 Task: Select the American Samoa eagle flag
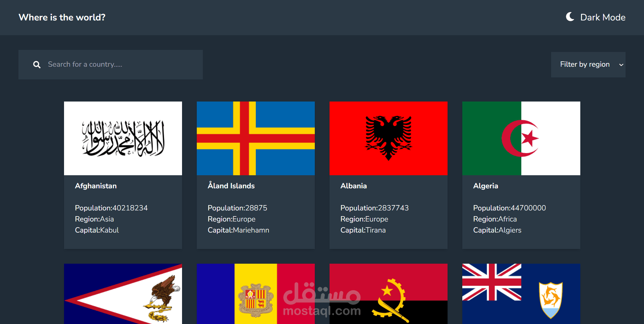123,294
